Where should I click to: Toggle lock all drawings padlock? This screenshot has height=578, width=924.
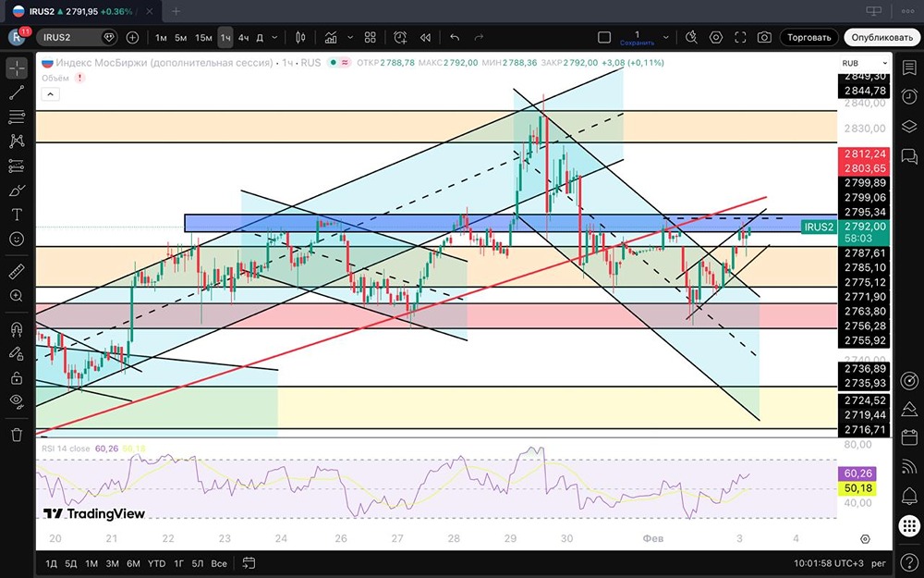(17, 377)
